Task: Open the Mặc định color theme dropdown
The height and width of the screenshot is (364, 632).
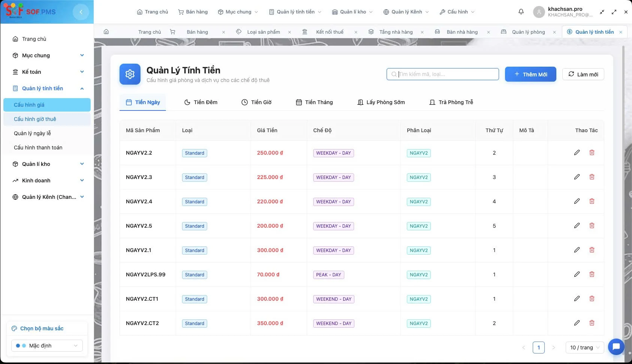Action: coord(47,346)
